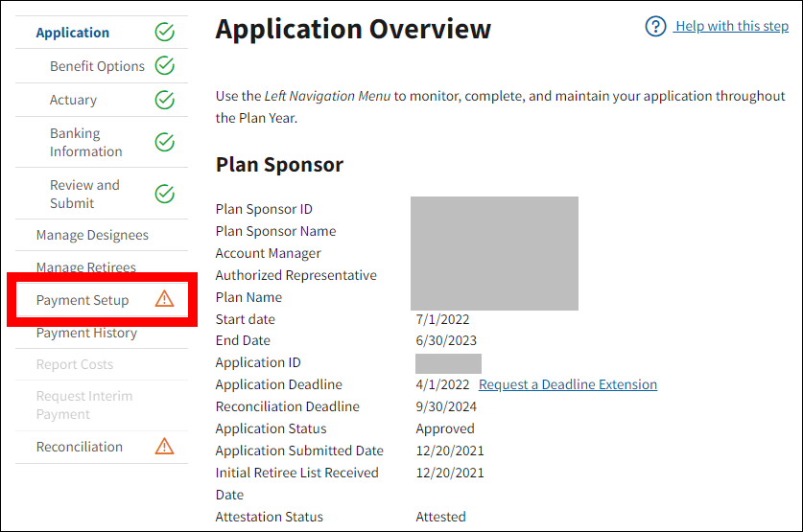Open the Review and Submit step
803x532 pixels.
84,195
